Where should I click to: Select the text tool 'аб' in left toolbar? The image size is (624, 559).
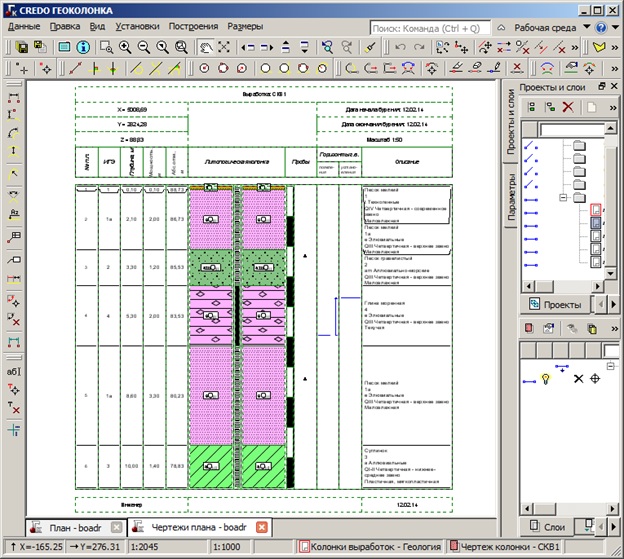[x=14, y=372]
